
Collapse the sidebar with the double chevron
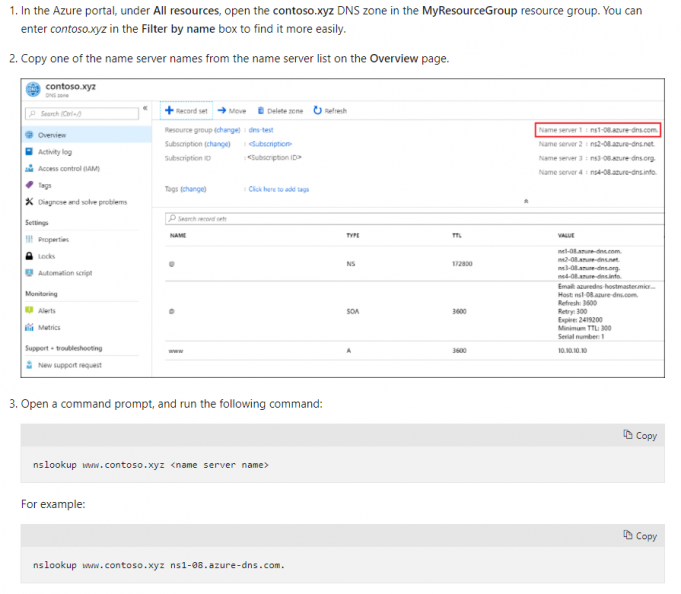(x=146, y=108)
